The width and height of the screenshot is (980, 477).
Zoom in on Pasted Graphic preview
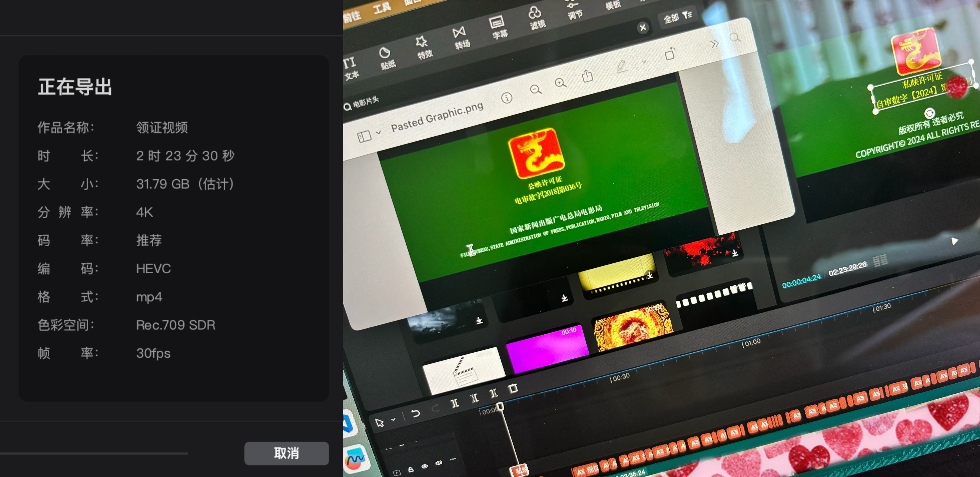560,83
